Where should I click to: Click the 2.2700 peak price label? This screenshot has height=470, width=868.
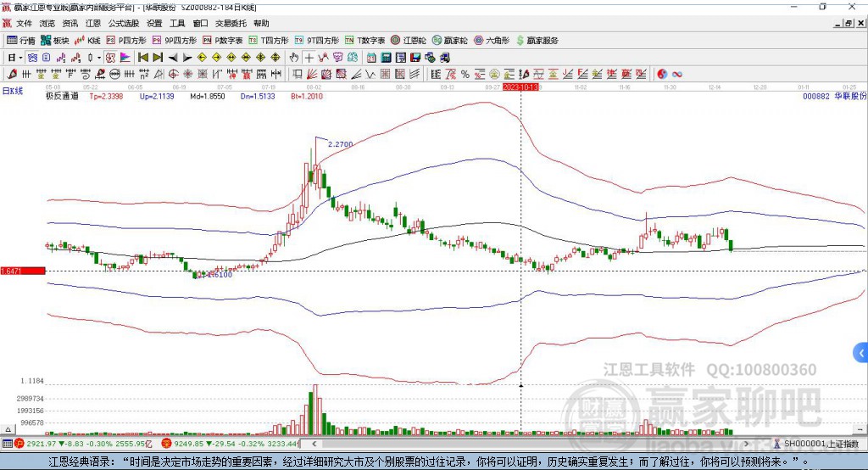(x=340, y=144)
